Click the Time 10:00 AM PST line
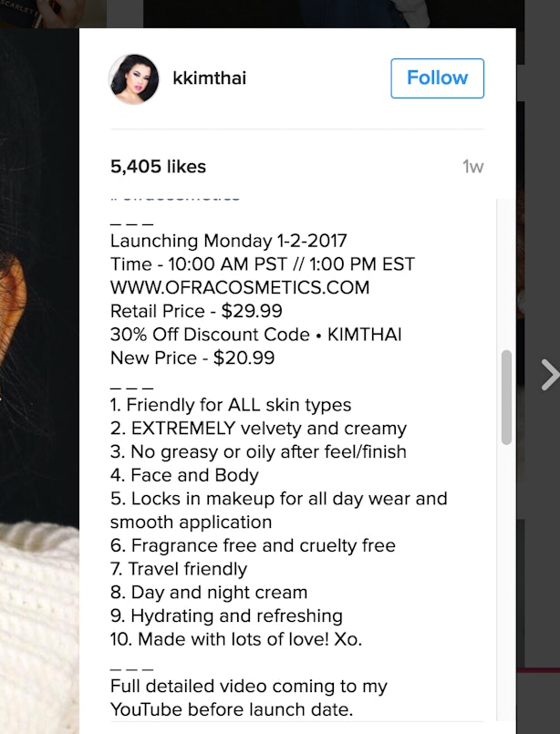The width and height of the screenshot is (560, 734). click(x=263, y=264)
